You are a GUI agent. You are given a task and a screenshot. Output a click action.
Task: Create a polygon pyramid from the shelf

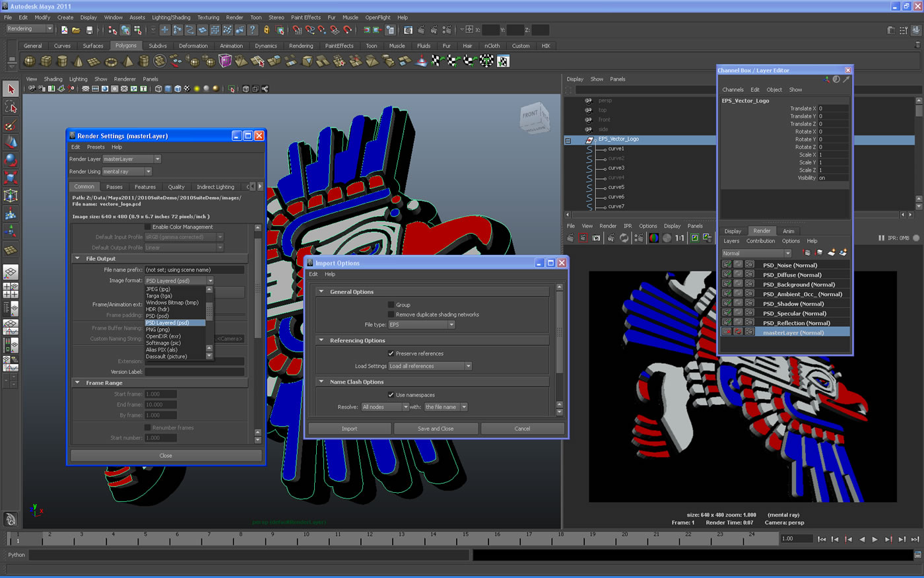click(x=127, y=61)
